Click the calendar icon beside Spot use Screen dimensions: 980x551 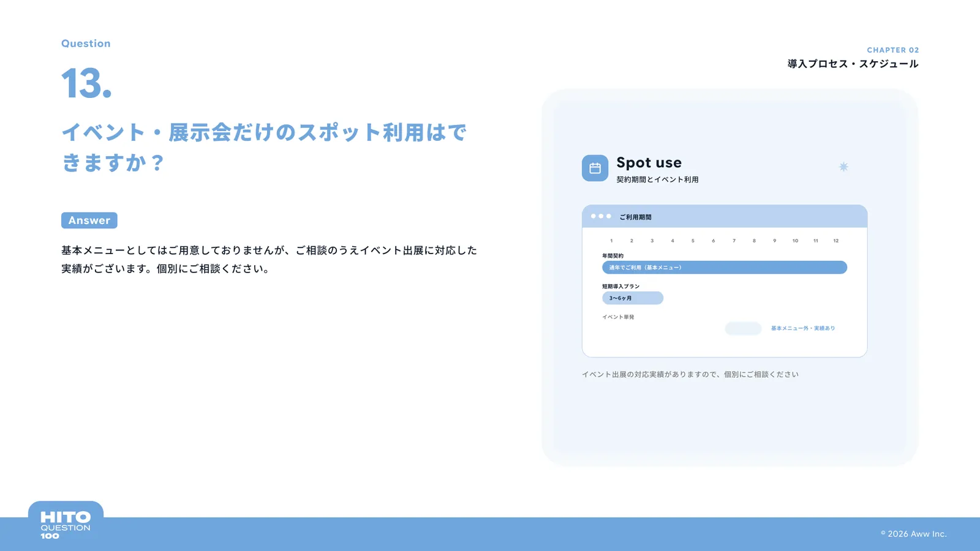click(595, 168)
